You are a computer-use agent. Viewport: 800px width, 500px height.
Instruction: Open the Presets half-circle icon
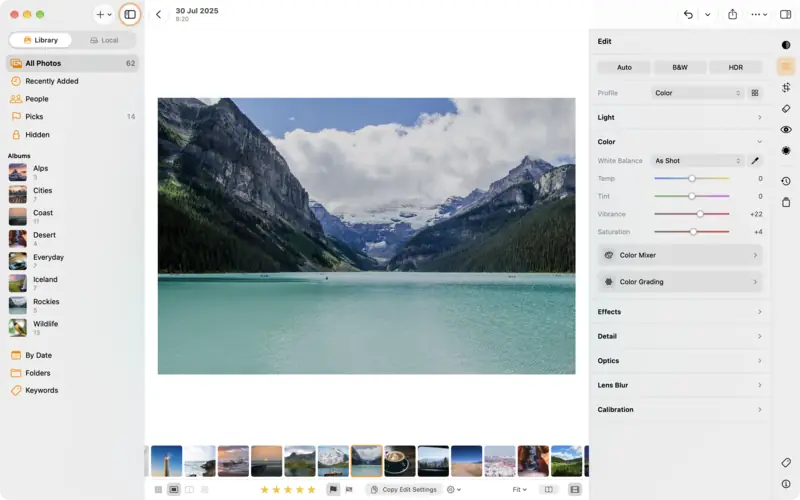point(786,45)
